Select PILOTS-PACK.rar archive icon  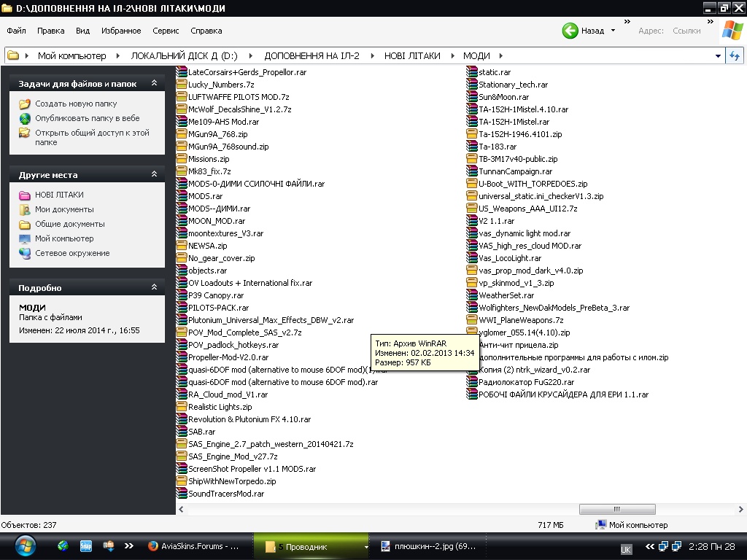pos(181,308)
